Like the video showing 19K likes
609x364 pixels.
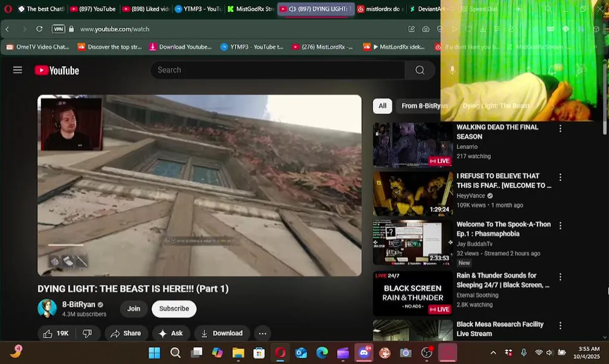(56, 333)
